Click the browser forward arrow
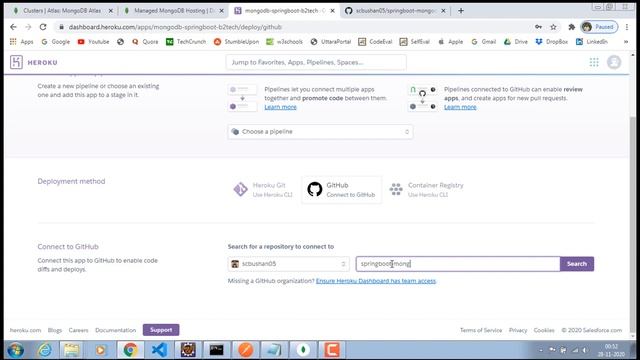Viewport: 640px width, 360px height. (x=28, y=27)
